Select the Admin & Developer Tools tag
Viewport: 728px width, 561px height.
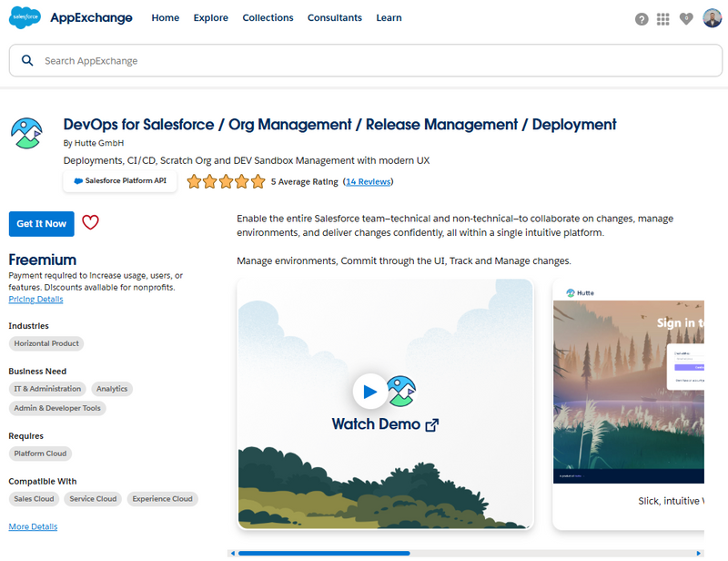pyautogui.click(x=57, y=408)
